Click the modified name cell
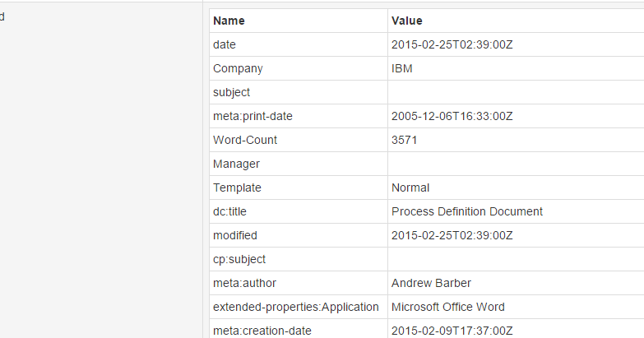 (234, 236)
